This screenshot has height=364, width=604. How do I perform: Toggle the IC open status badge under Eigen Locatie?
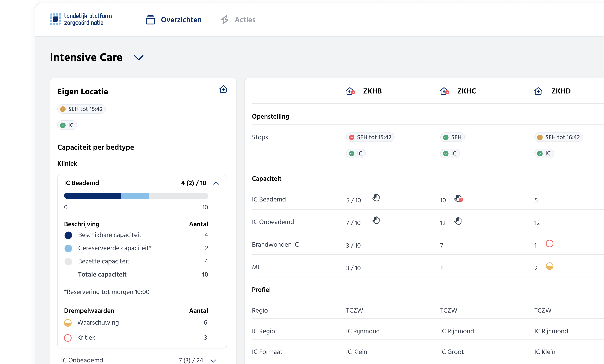click(x=67, y=125)
